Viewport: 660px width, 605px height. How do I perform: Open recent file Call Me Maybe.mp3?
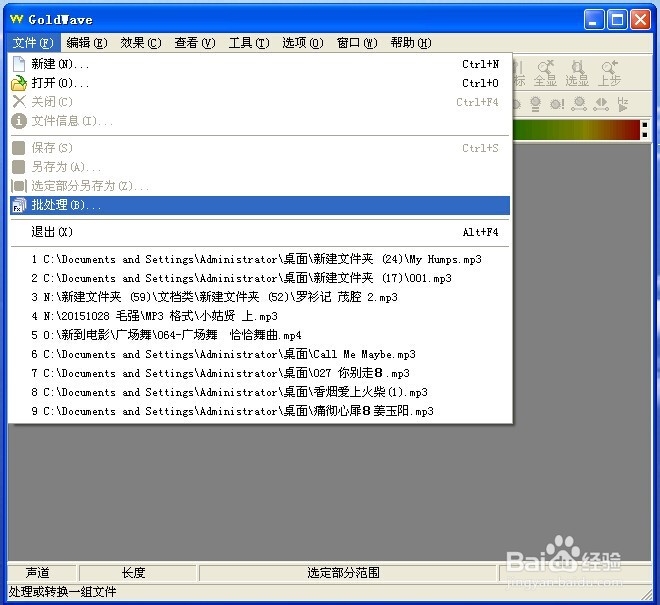tap(260, 354)
